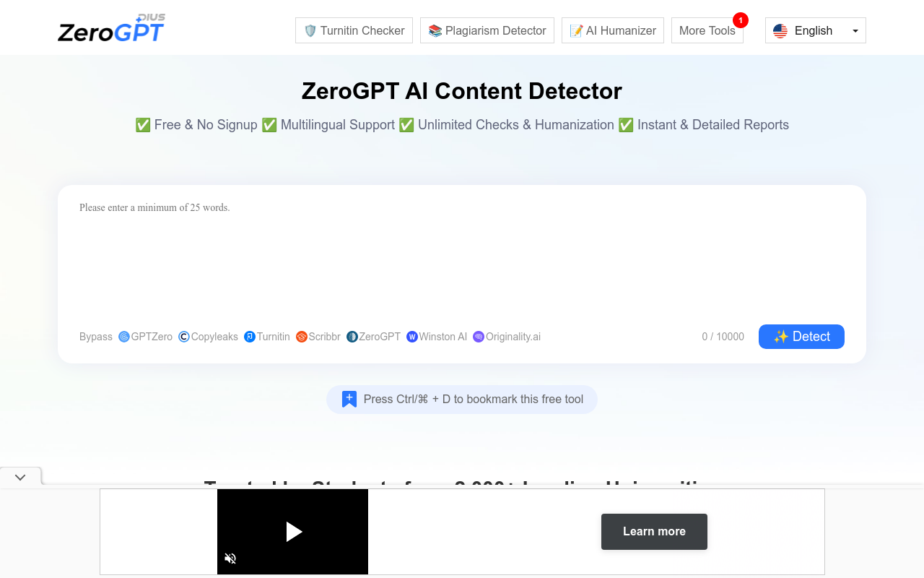Screen dimensions: 924x578
Task: Click the bookmark icon in the tip
Action: (x=349, y=400)
